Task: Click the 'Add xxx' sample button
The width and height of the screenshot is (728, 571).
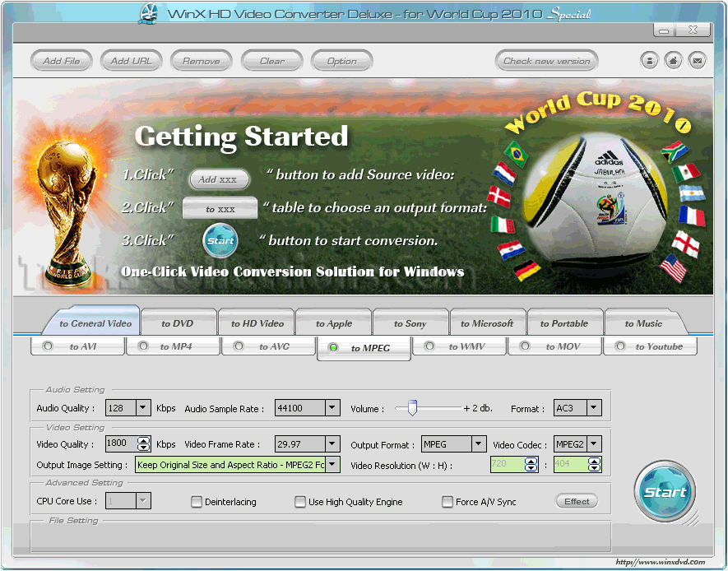Action: 218,179
